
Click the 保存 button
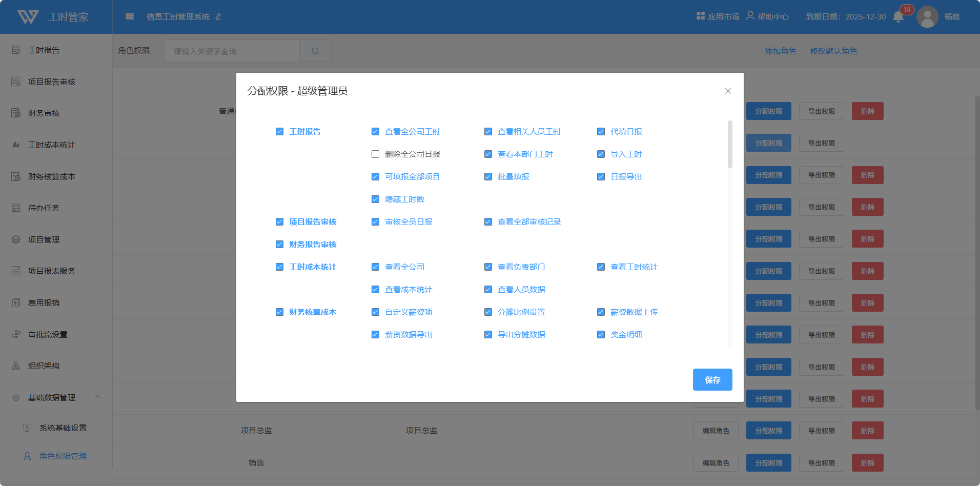click(712, 380)
